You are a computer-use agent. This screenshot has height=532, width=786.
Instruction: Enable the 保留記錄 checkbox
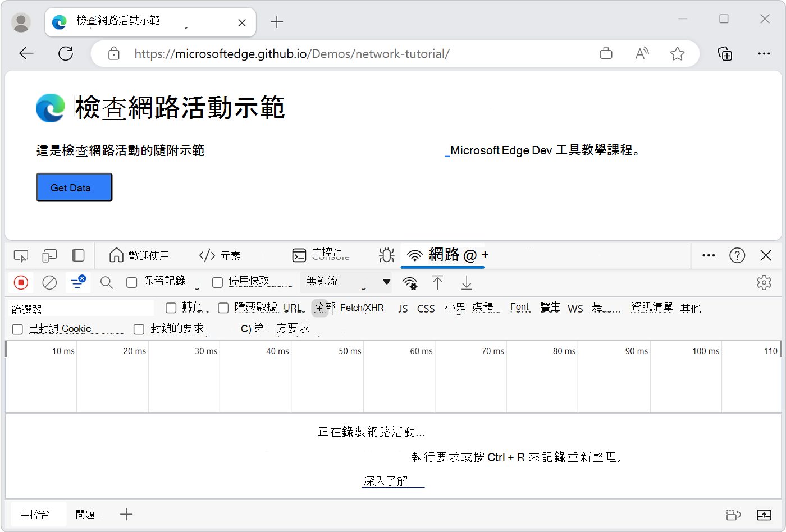(x=132, y=282)
